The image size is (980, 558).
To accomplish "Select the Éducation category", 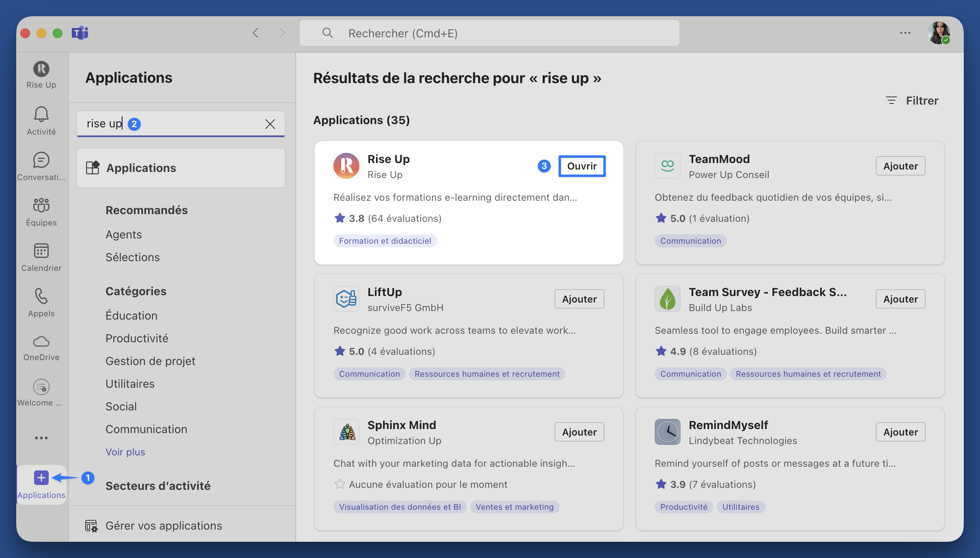I will pyautogui.click(x=131, y=315).
